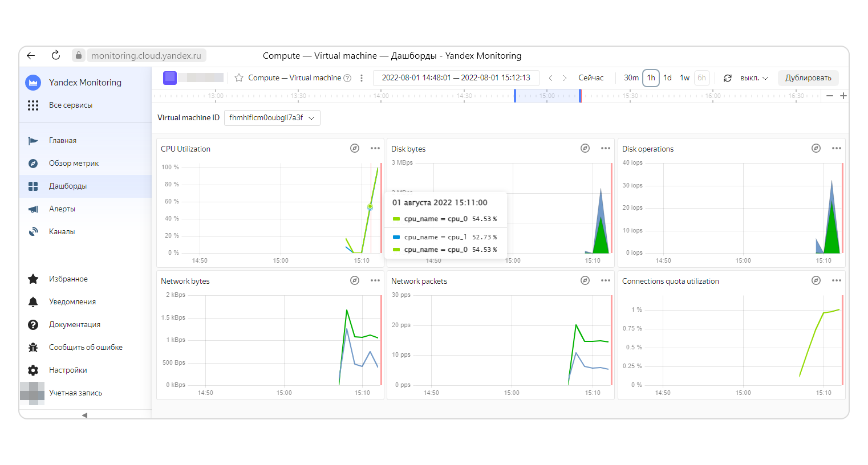Viewport: 868px width, 465px height.
Task: Open the Все сервисы grid icon
Action: [33, 105]
